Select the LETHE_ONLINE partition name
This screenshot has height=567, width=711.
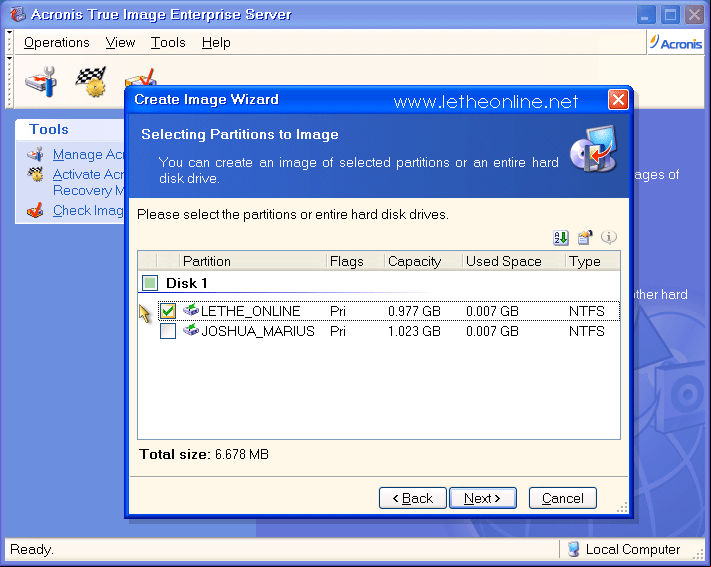click(x=251, y=311)
